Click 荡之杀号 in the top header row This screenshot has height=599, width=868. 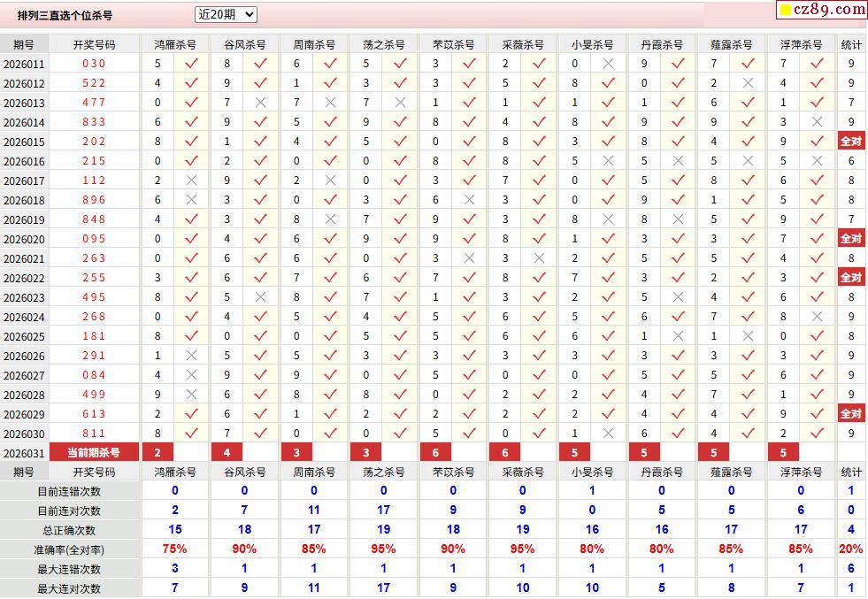[384, 45]
